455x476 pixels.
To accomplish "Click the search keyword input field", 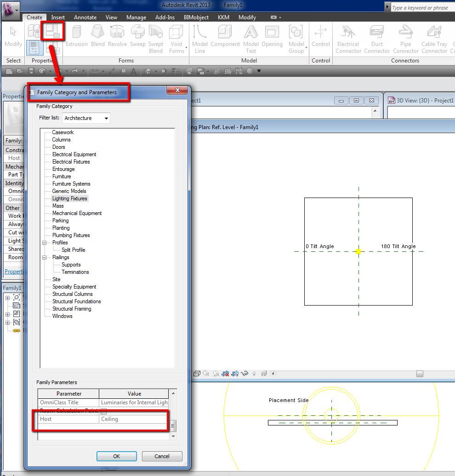I will [423, 8].
